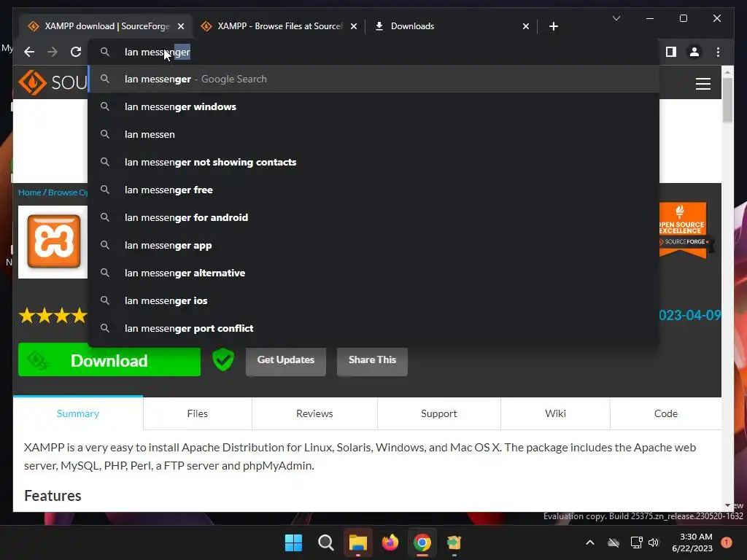Image resolution: width=747 pixels, height=560 pixels.
Task: Open a new tab with the plus icon
Action: point(553,26)
